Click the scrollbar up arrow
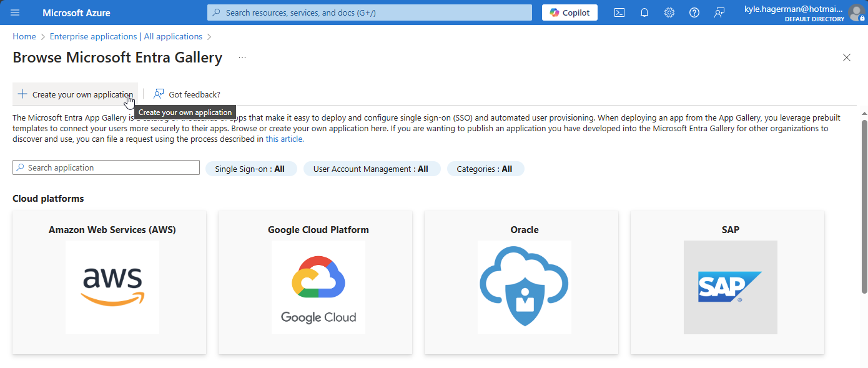The width and height of the screenshot is (868, 368). tap(864, 114)
